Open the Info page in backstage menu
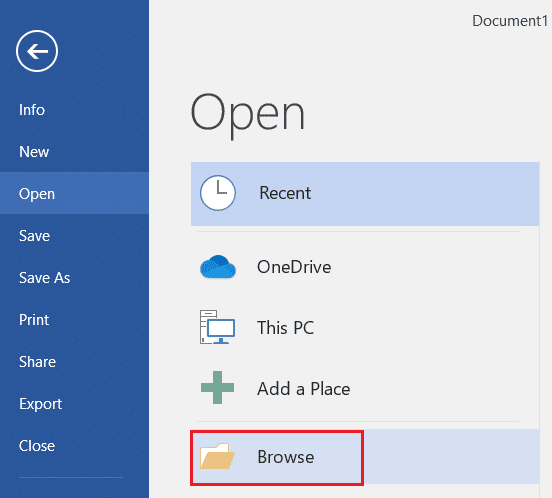 point(32,110)
